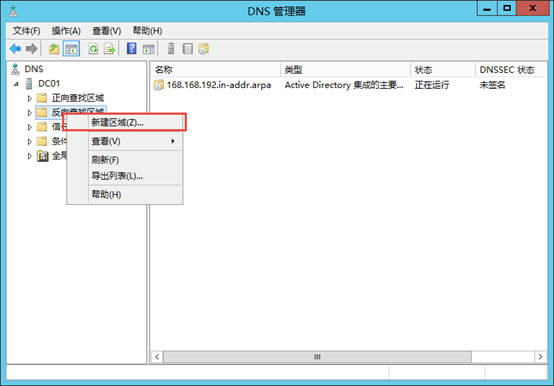Choose 帮助(H) from context menu

[x=125, y=194]
